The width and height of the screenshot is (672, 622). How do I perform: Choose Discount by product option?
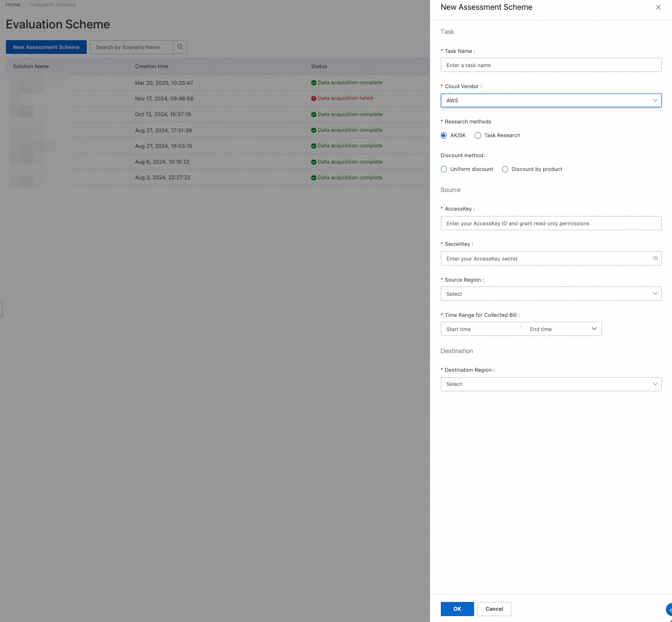[x=505, y=169]
